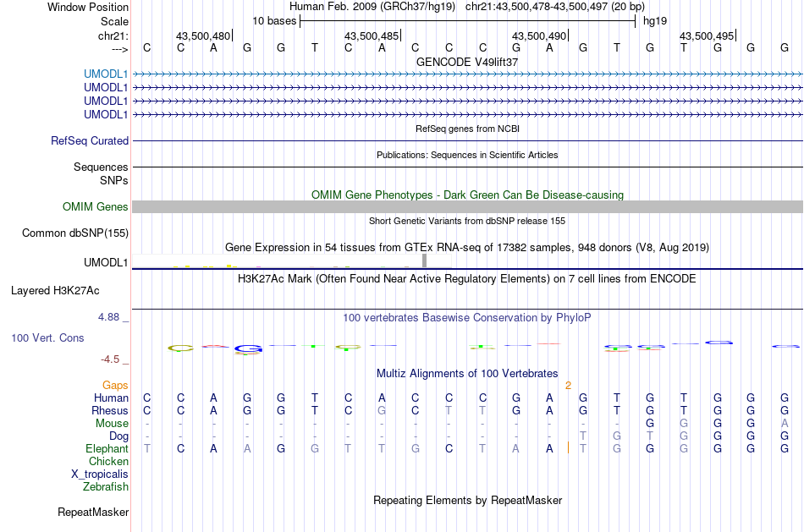Click Short Genetic Variants from dbSNP title

click(x=467, y=221)
